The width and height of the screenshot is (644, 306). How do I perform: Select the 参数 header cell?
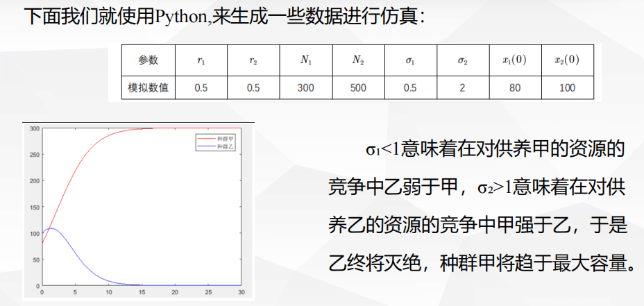(149, 60)
